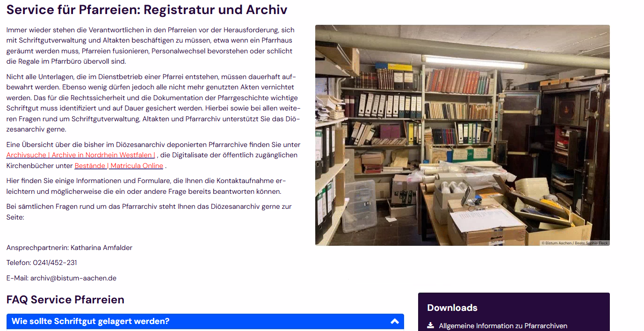Click the 'FAQ Service Pfarreien' heading

click(x=65, y=300)
